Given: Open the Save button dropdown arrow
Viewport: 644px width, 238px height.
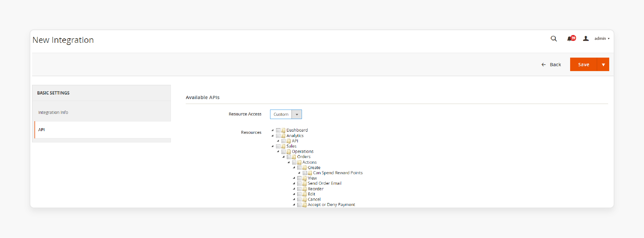Looking at the screenshot, I should pos(603,64).
